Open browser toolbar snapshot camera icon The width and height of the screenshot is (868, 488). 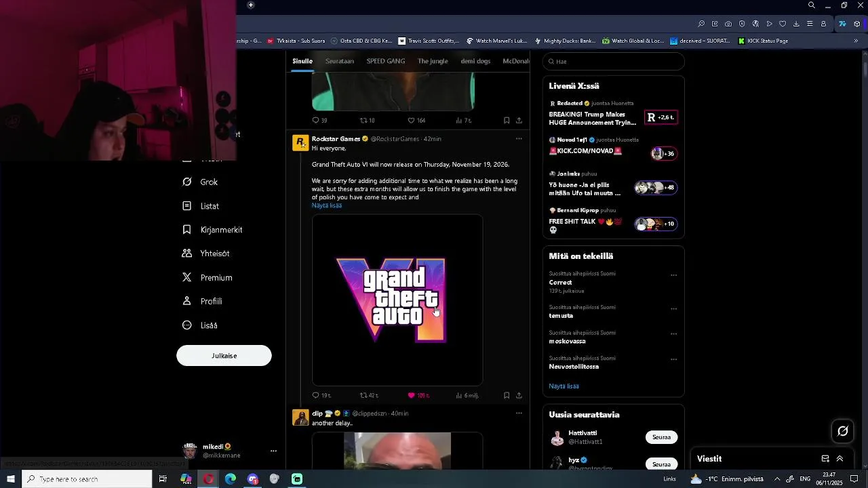pyautogui.click(x=728, y=24)
